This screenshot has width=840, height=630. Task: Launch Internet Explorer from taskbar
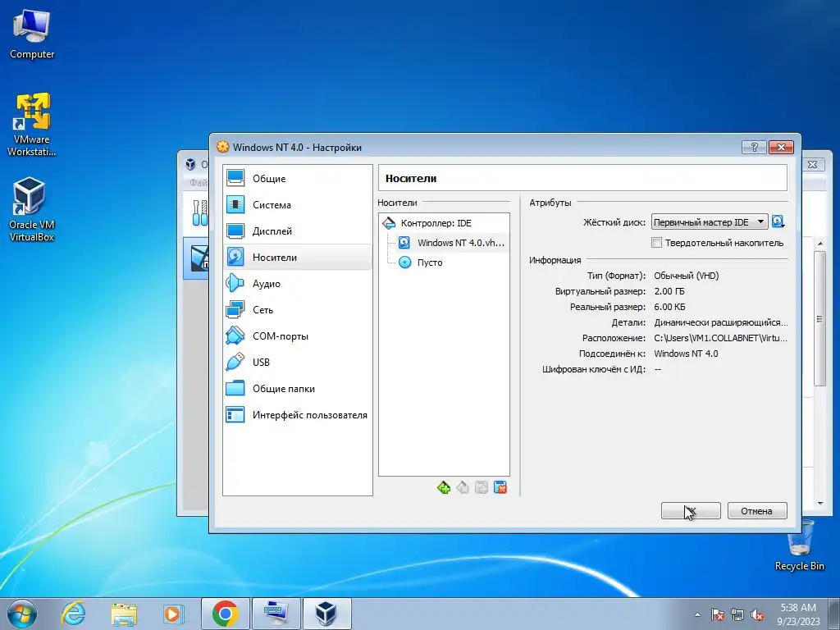73,614
